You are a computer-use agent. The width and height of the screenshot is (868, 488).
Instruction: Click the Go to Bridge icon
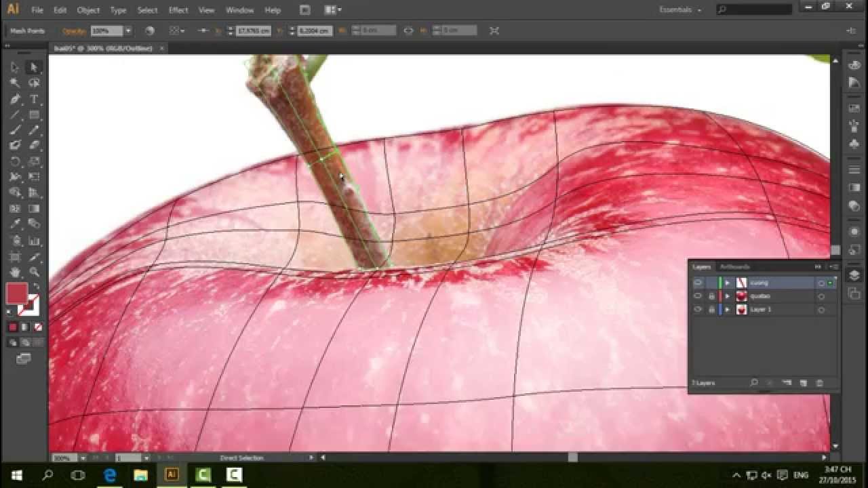pyautogui.click(x=304, y=10)
